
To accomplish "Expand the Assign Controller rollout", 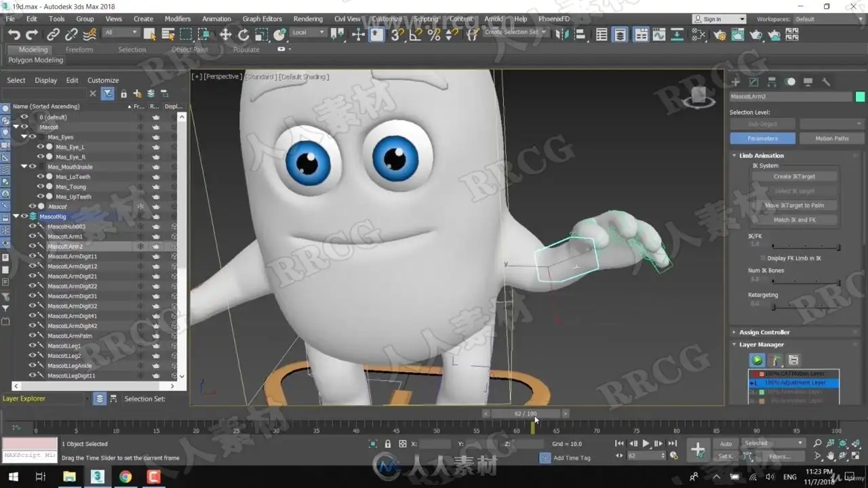I will click(x=764, y=332).
